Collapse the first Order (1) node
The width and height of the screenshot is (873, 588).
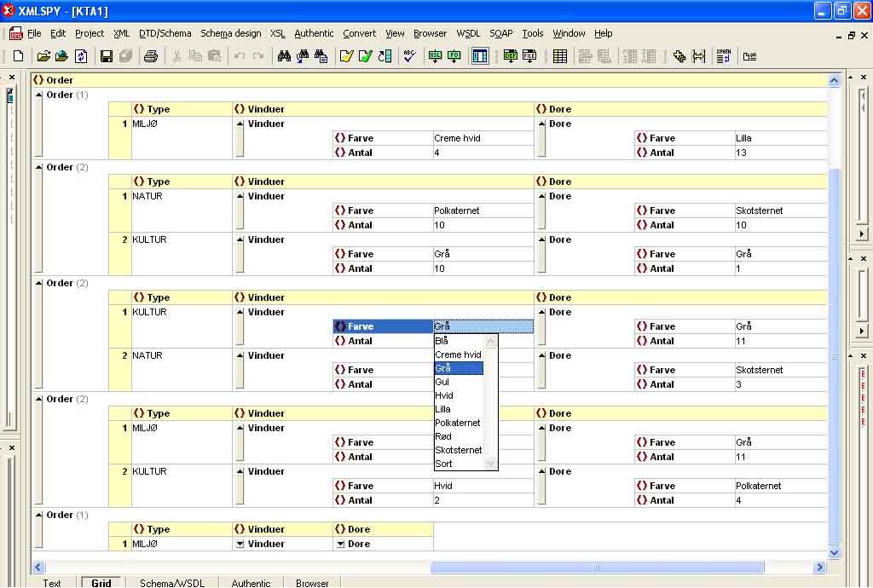38,95
